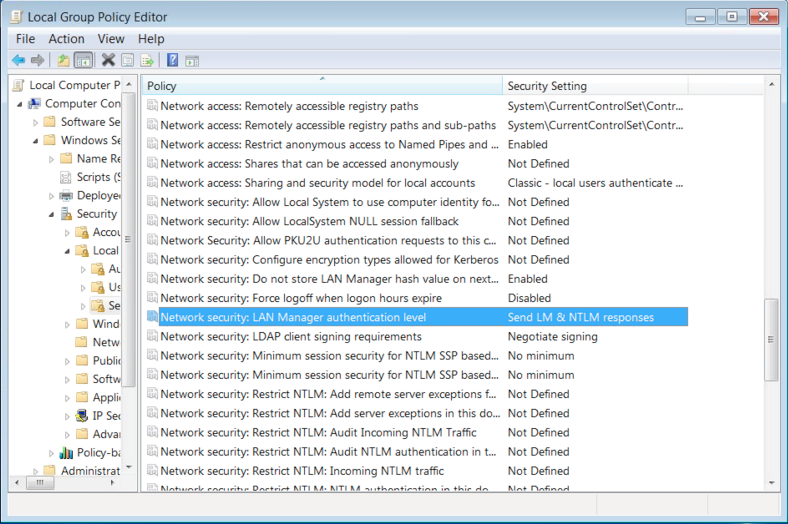Screen dimensions: 788x524
Task: Open the Properties toolbar icon
Action: [128, 61]
